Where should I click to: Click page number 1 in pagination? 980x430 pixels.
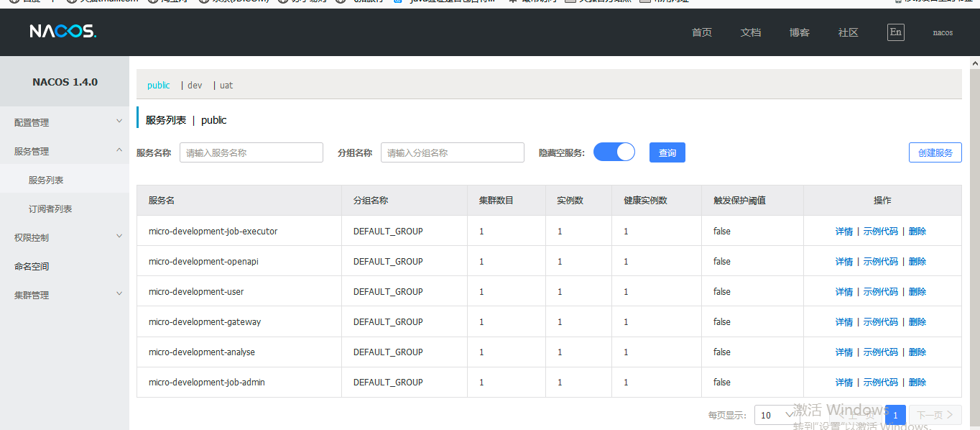895,415
